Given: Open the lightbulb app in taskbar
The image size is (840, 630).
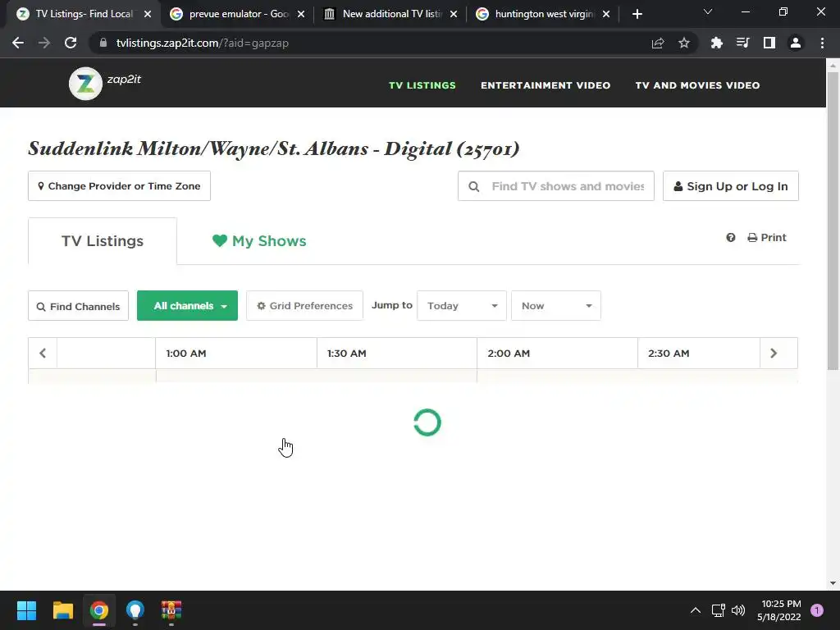Looking at the screenshot, I should [135, 610].
